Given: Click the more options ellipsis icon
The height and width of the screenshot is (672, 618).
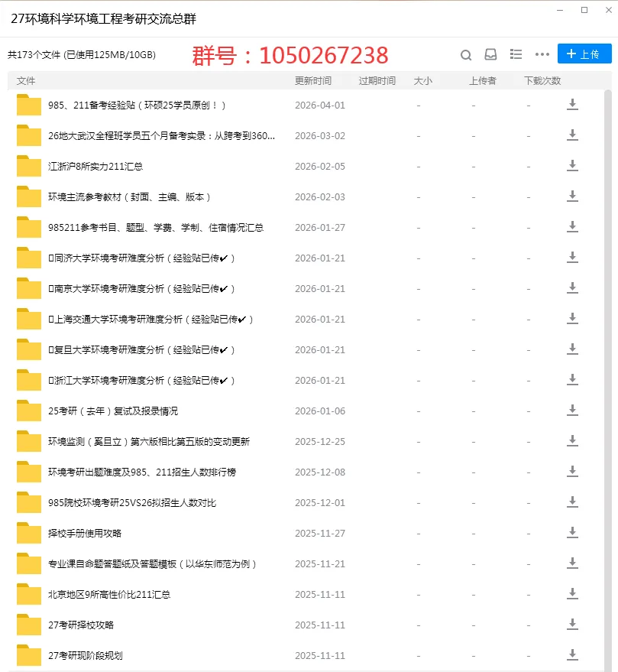Looking at the screenshot, I should click(542, 54).
